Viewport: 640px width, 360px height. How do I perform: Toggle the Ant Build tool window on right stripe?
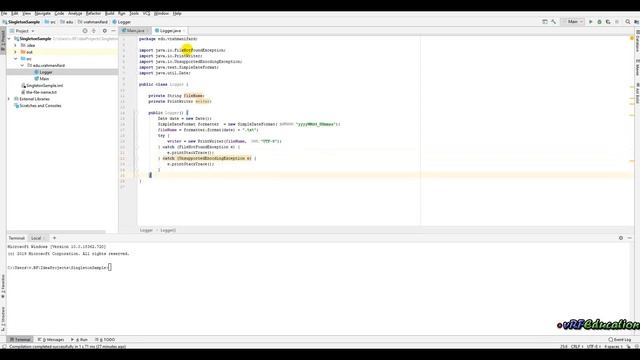click(x=637, y=93)
